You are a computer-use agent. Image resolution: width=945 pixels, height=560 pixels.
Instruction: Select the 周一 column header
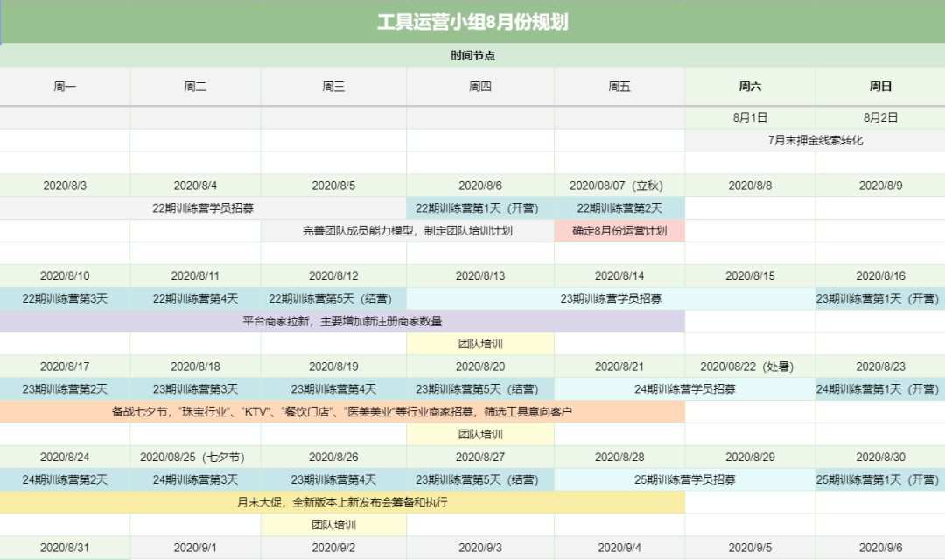(x=65, y=87)
